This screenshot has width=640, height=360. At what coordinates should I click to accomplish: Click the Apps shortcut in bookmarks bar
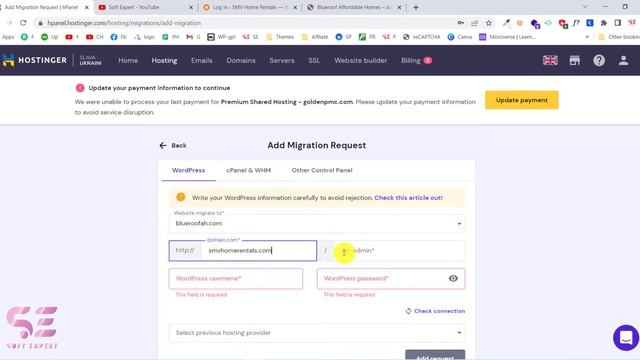point(8,37)
